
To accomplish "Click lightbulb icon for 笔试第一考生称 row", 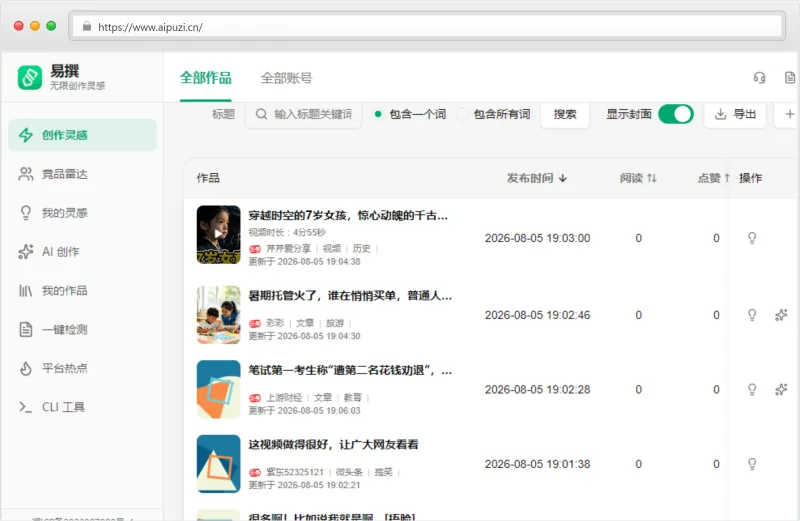I will pos(752,389).
